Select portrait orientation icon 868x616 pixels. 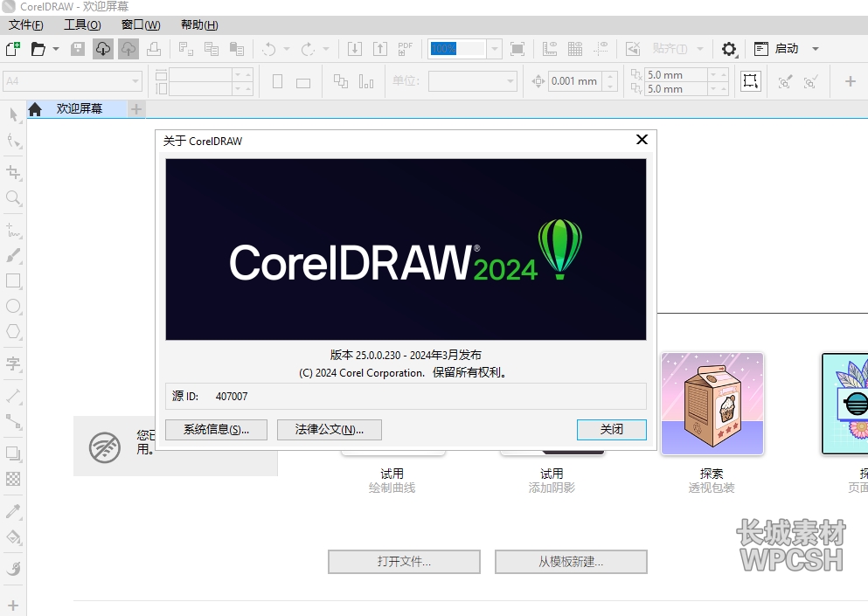278,82
